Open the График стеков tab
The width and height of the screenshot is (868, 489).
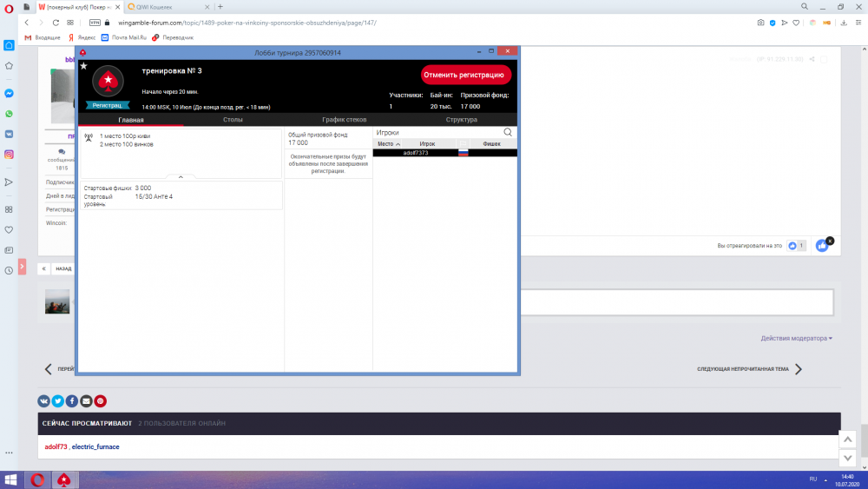(345, 120)
